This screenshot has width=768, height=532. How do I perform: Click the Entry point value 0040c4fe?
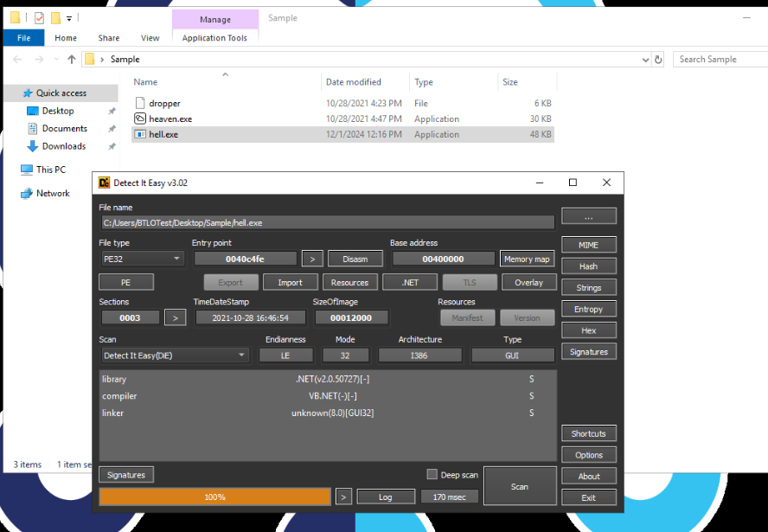(246, 259)
